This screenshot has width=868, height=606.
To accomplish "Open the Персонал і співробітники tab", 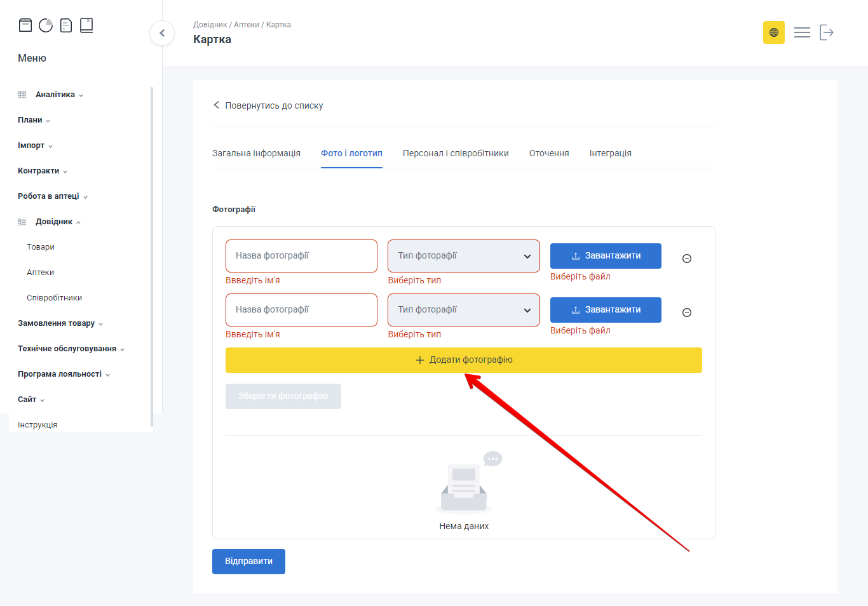I will click(x=456, y=153).
